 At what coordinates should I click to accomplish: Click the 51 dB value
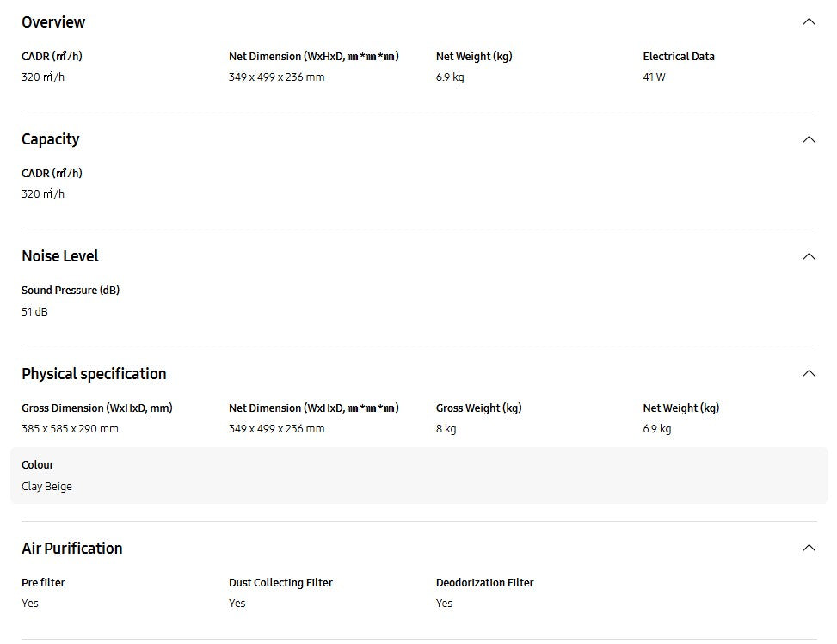pyautogui.click(x=34, y=312)
